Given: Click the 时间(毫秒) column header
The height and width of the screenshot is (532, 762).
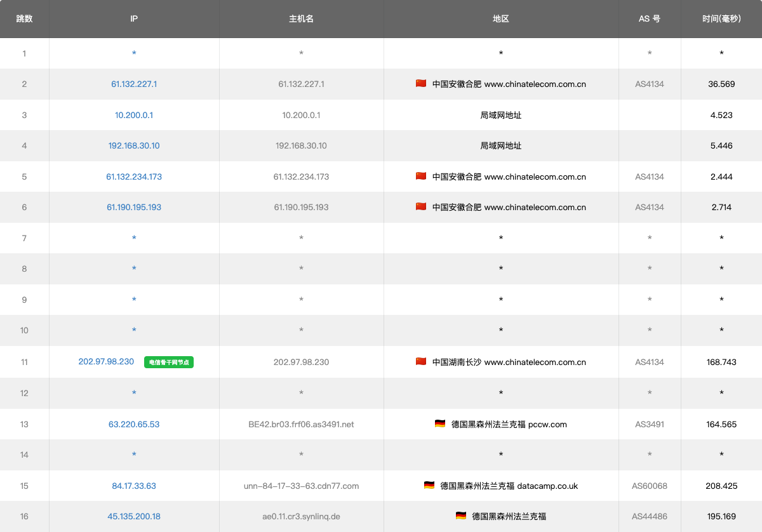Looking at the screenshot, I should [x=721, y=19].
